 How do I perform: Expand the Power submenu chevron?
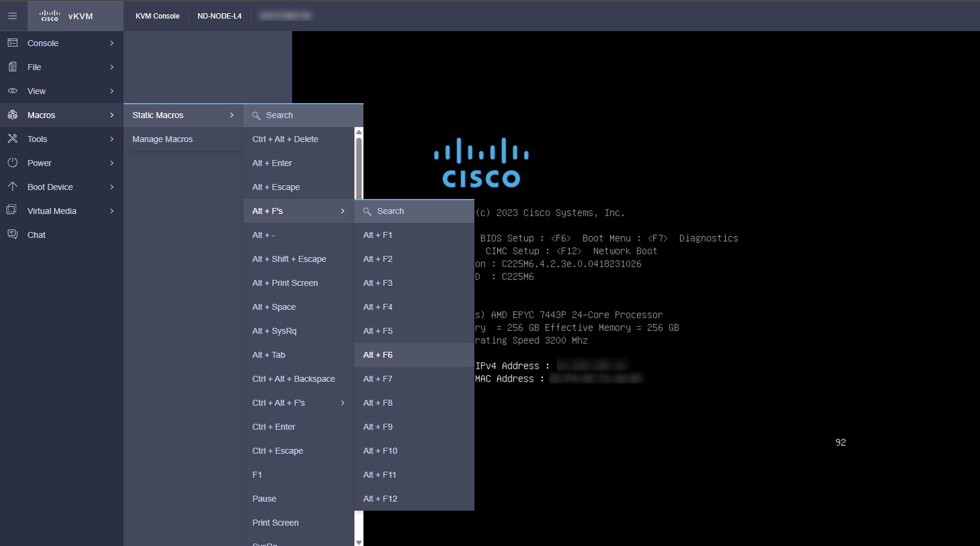pos(112,163)
